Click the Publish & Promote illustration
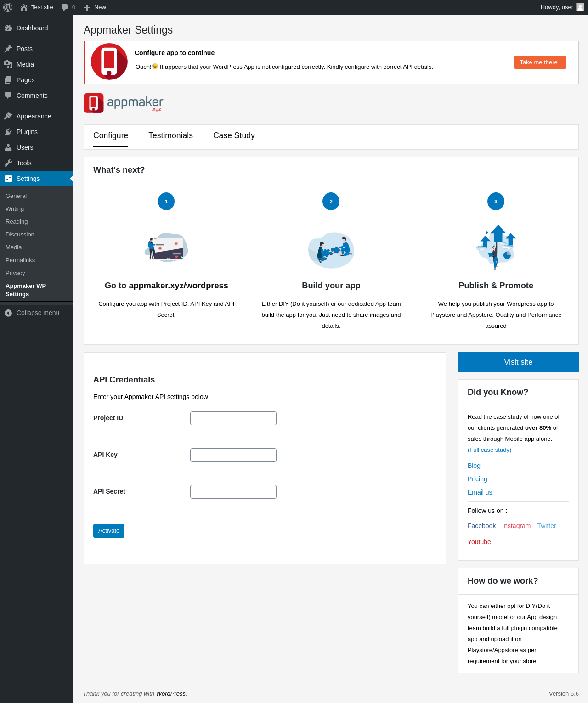The image size is (588, 703). pos(496,247)
